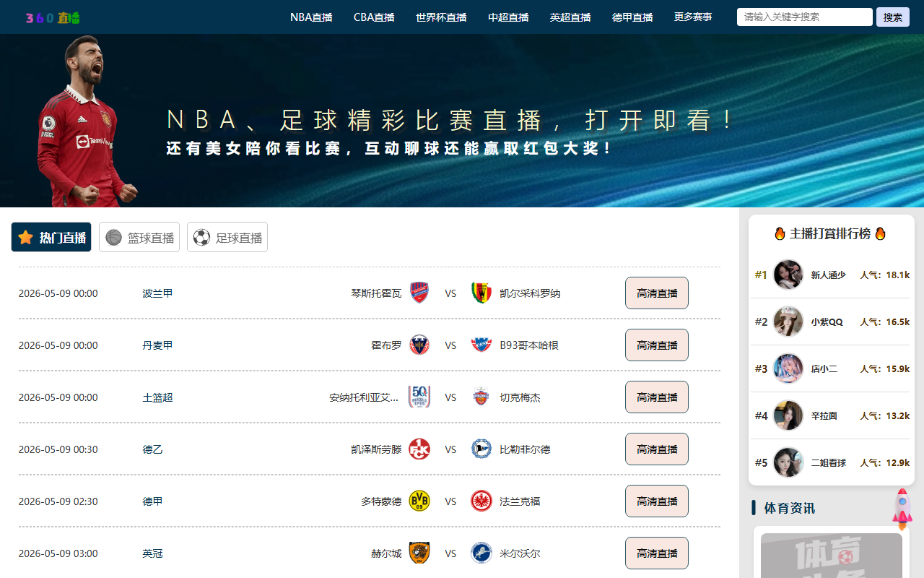Image resolution: width=924 pixels, height=578 pixels.
Task: Click the 二姐看球 streamer name
Action: click(x=828, y=462)
